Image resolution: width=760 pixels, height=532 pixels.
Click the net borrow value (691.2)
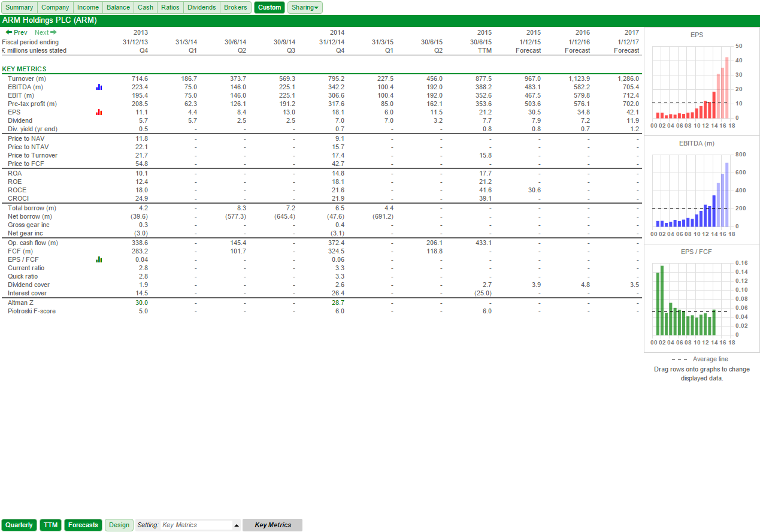point(383,216)
